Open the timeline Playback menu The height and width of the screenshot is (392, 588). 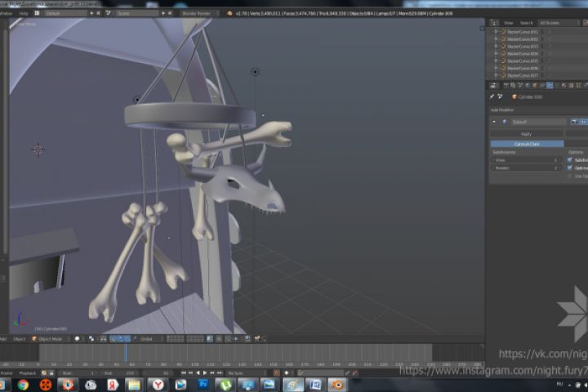pyautogui.click(x=28, y=373)
